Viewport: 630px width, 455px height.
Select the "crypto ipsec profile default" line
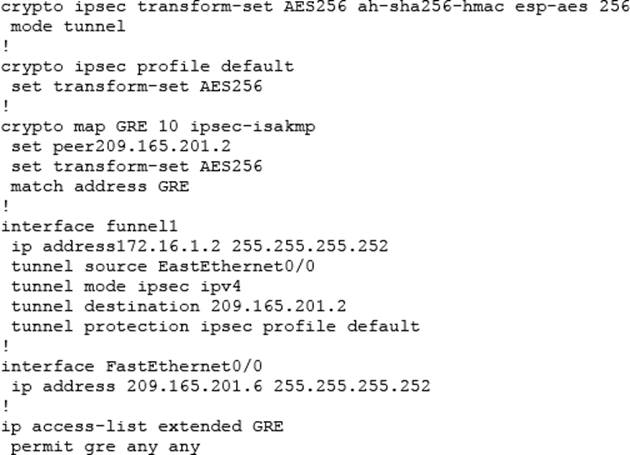click(147, 66)
